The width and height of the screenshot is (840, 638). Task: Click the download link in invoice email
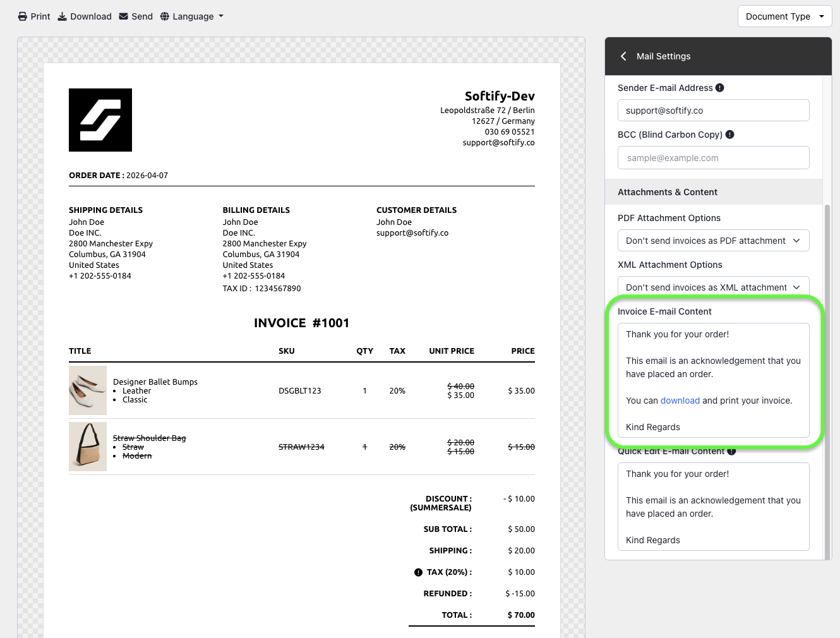[680, 400]
